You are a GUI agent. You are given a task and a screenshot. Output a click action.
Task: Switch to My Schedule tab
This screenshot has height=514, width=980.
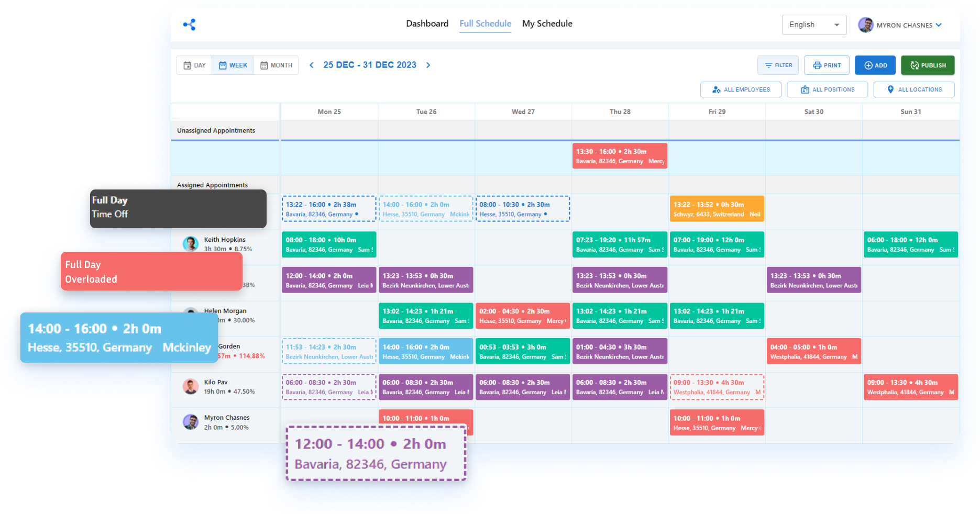coord(547,24)
